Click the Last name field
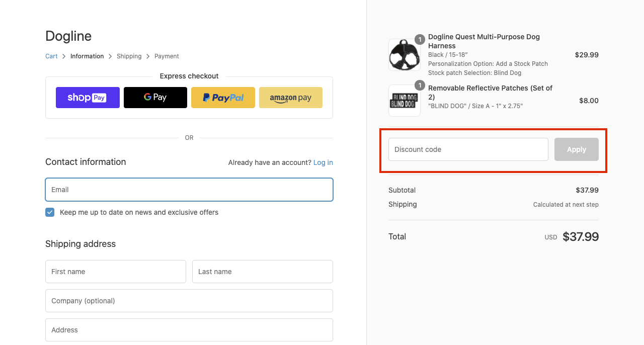The image size is (644, 345). click(263, 272)
